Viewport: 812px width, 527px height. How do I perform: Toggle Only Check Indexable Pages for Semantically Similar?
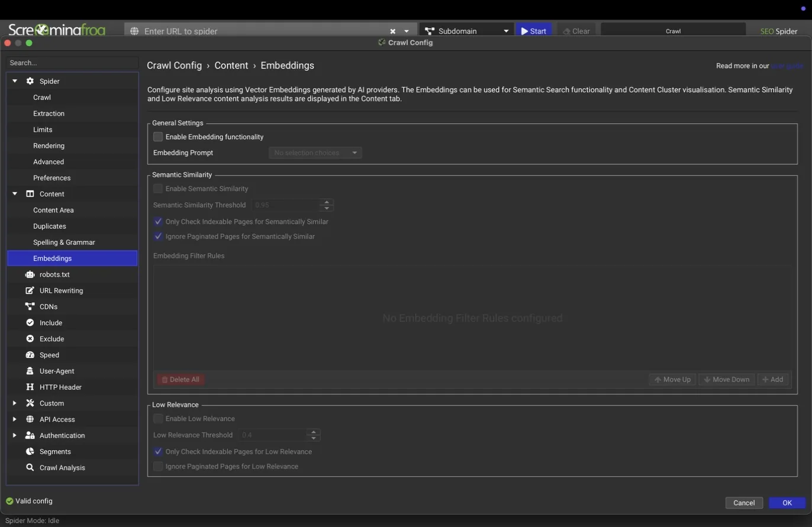(x=158, y=222)
